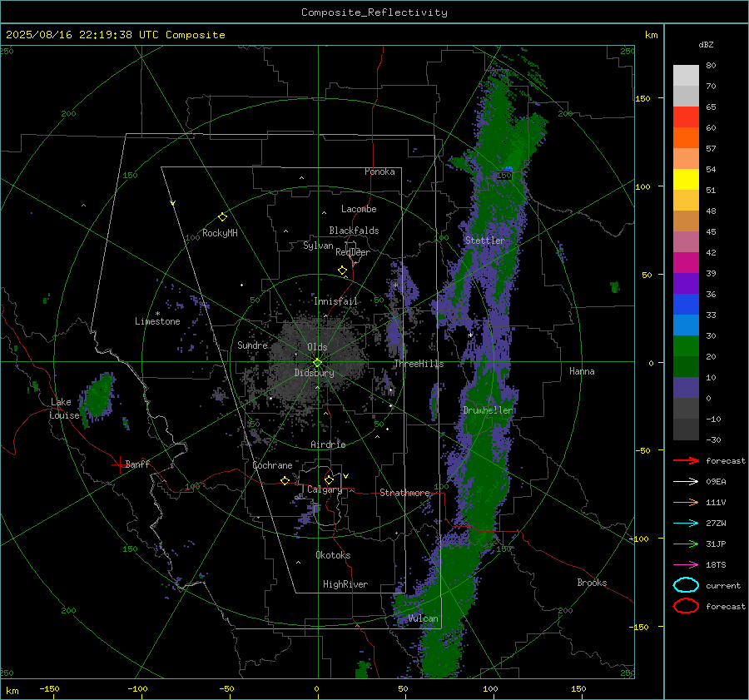Viewport: 749px width, 700px height.
Task: Select the red swatch in dBZ legend
Action: (686, 117)
